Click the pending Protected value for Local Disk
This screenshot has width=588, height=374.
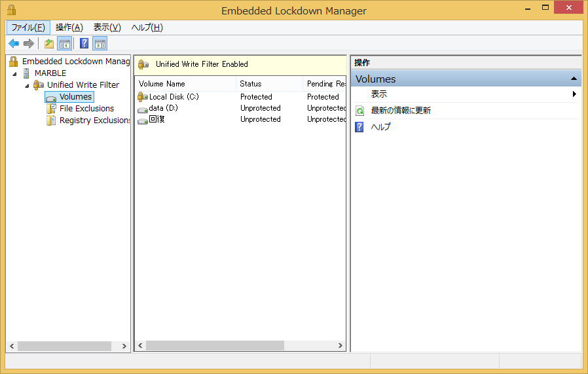coord(323,97)
